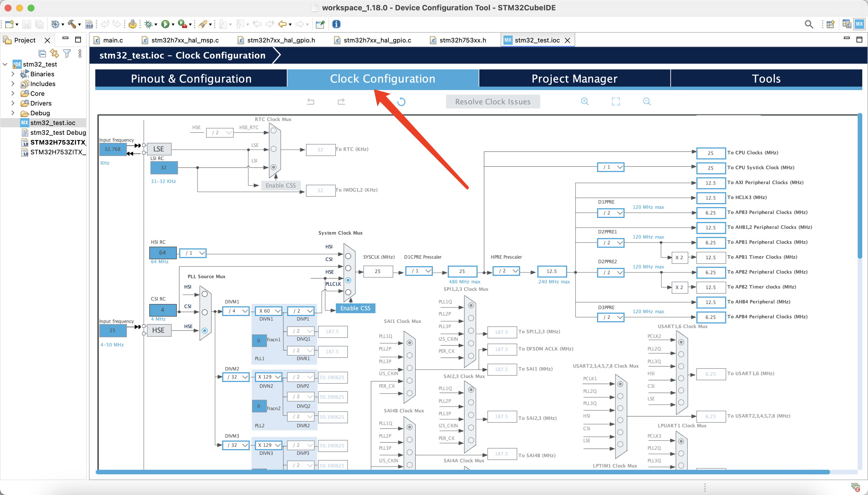Switch to main.c editor tab
This screenshot has height=495, width=868.
pos(109,40)
